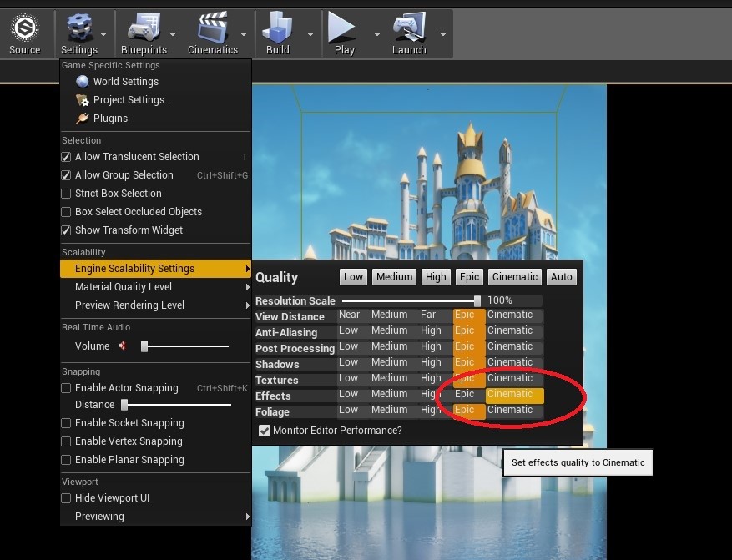Uncheck Monitor Editor Performance

click(265, 431)
